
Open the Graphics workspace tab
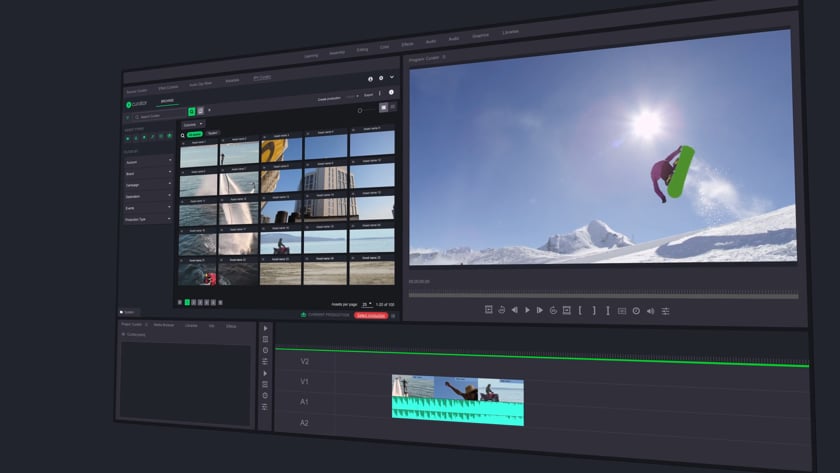point(481,35)
